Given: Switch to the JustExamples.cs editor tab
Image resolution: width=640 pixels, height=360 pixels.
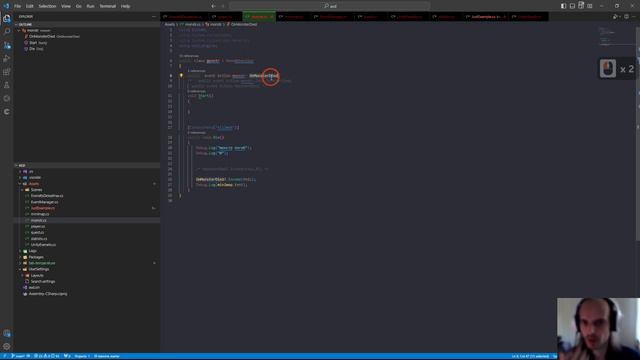Looking at the screenshot, I should point(486,17).
